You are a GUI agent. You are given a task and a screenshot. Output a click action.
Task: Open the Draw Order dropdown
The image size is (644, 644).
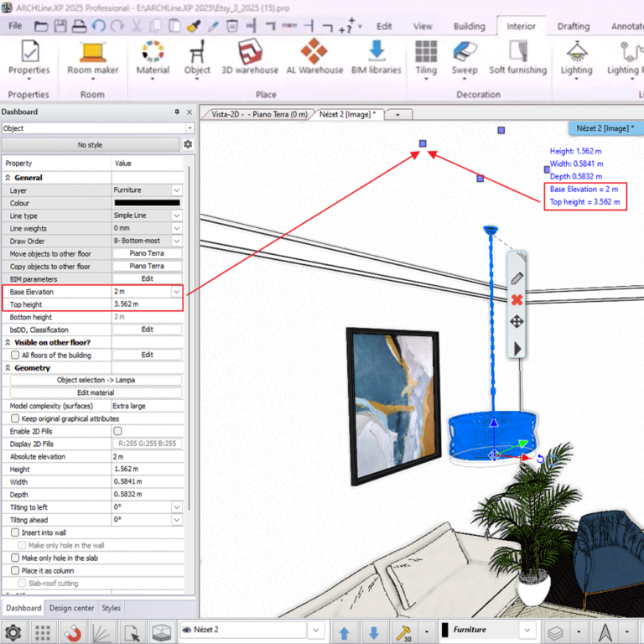[x=177, y=241]
